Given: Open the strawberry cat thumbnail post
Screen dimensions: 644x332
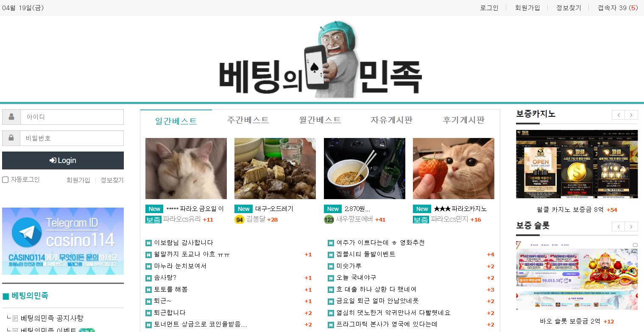Looking at the screenshot, I should [x=454, y=169].
